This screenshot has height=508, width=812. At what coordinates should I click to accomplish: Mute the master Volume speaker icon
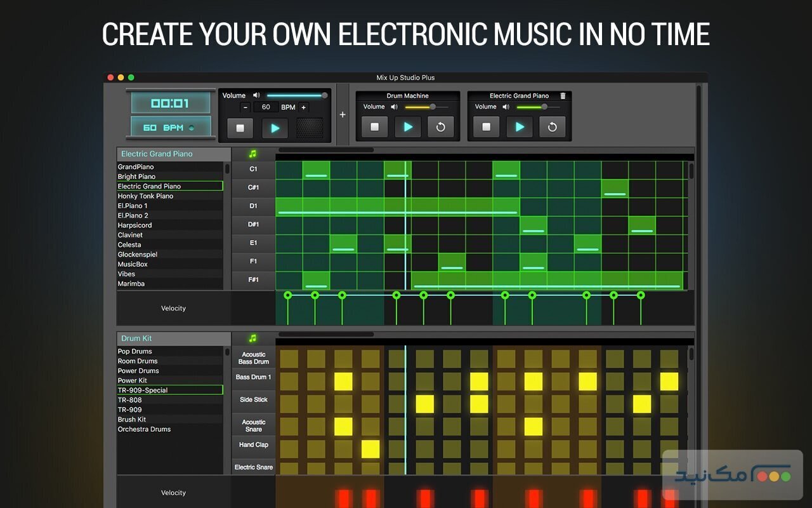tap(256, 95)
